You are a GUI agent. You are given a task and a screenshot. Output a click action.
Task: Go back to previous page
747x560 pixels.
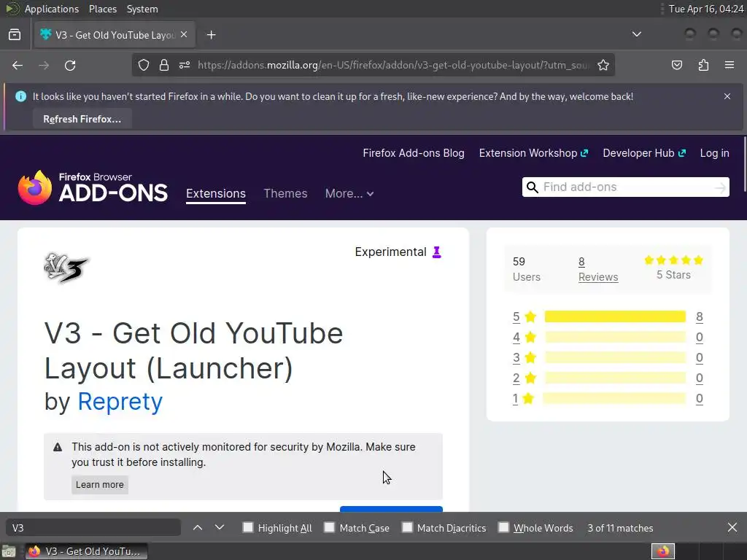(18, 65)
